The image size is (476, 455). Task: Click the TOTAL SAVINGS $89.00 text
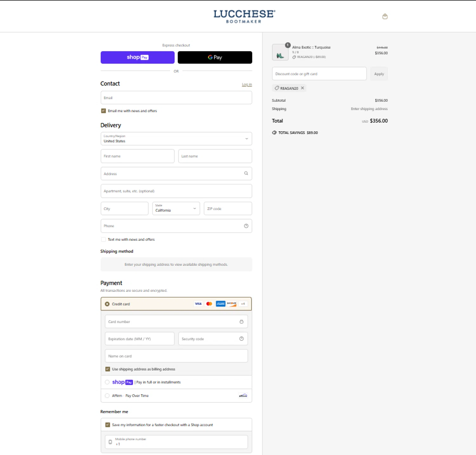298,133
